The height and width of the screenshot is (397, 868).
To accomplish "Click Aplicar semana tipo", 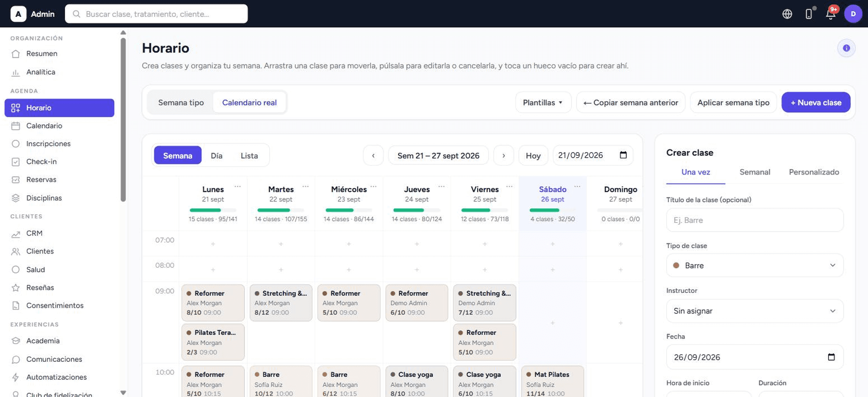I will (733, 102).
